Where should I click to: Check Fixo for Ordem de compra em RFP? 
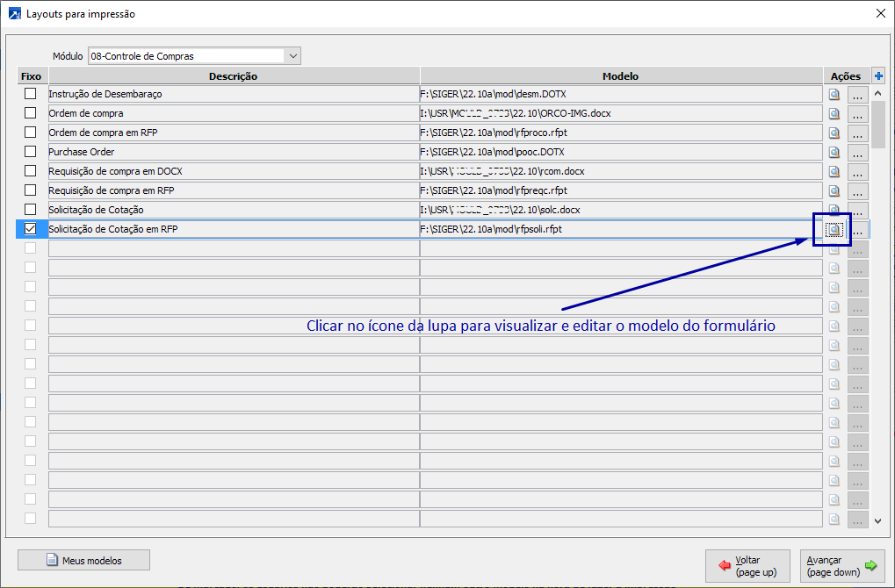tap(30, 133)
